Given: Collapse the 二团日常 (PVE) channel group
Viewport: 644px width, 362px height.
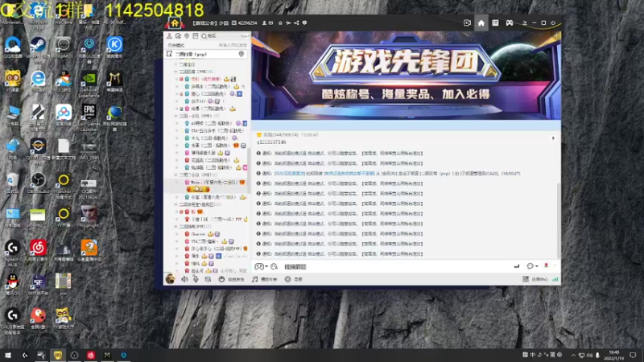Looking at the screenshot, I should pyautogui.click(x=175, y=72).
